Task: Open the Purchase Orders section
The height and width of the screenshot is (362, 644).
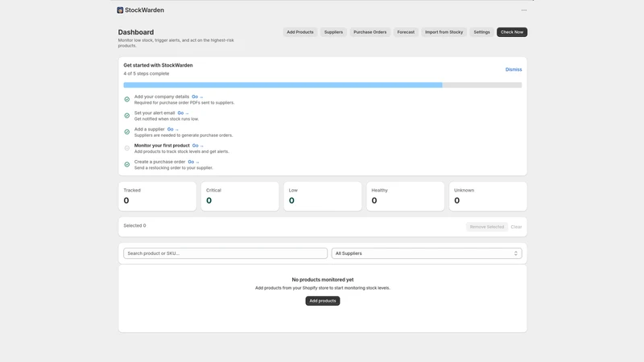Action: pyautogui.click(x=369, y=32)
